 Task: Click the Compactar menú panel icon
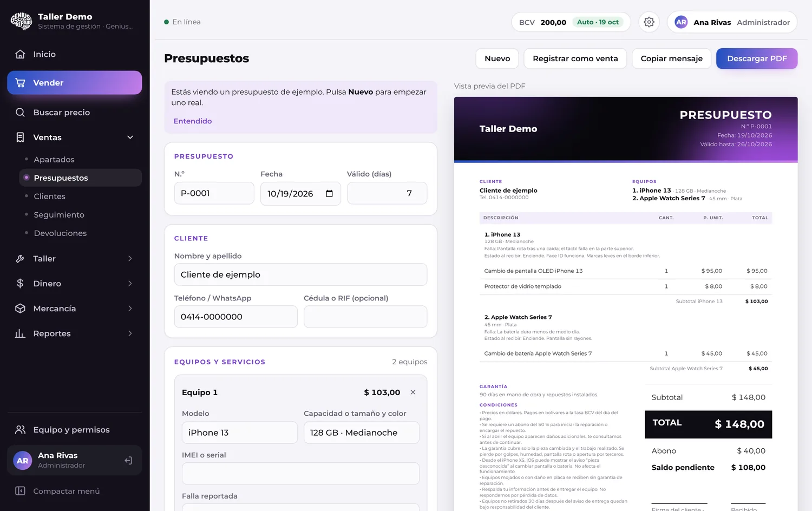20,491
